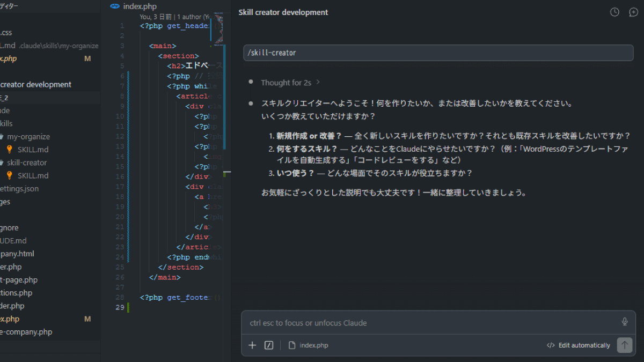
Task: Start a new chat with the plus-bubble icon
Action: click(x=633, y=12)
